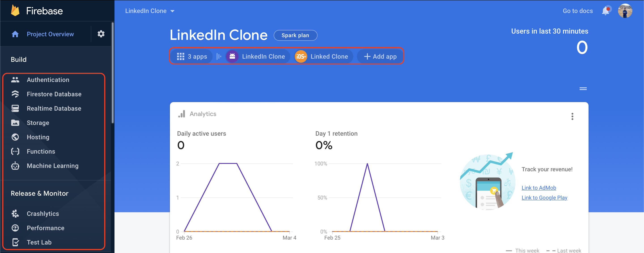This screenshot has height=253, width=644.
Task: Click the Users in last 30 minutes label
Action: (549, 31)
